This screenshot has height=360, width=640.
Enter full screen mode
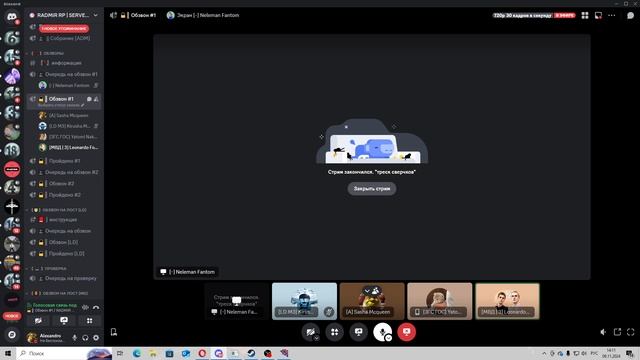point(631,332)
